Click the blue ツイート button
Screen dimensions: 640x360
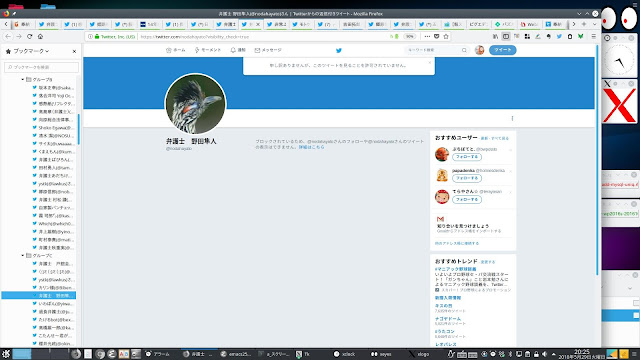[x=502, y=50]
